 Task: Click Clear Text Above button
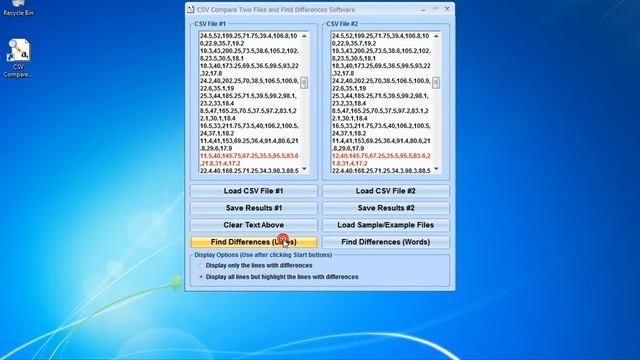point(253,225)
